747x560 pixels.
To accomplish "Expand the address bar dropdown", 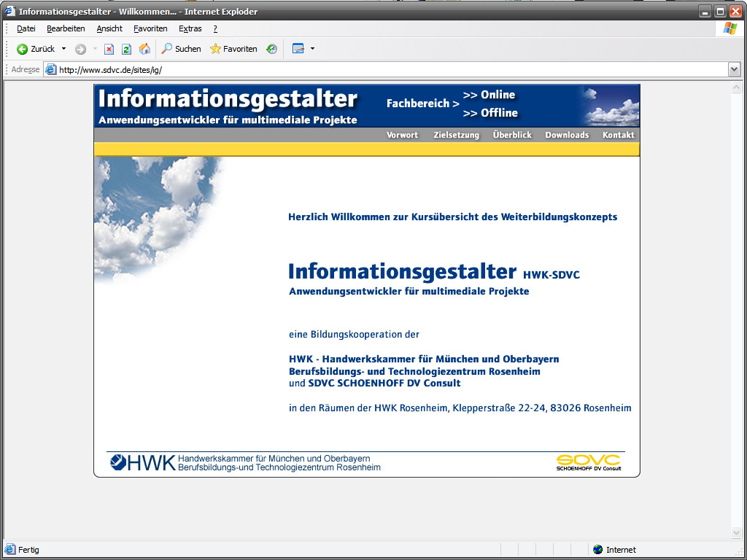I will pyautogui.click(x=734, y=69).
